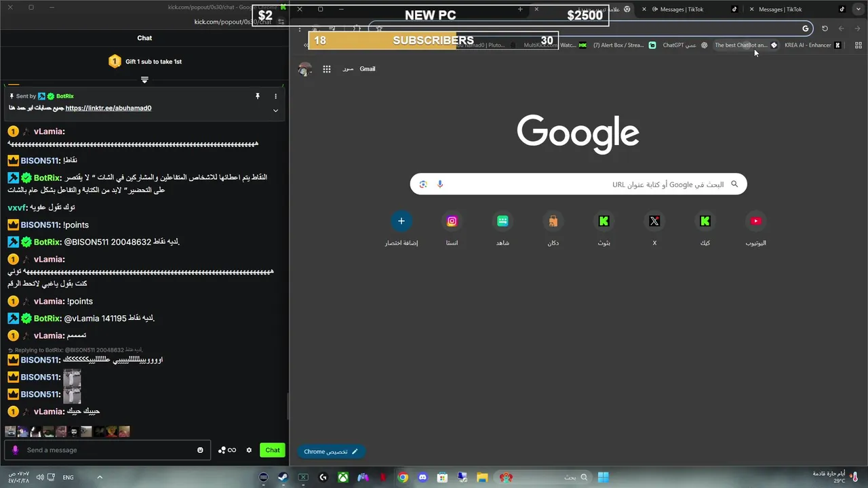Collapse the pinned message with the chevron
868x488 pixels.
coord(275,110)
